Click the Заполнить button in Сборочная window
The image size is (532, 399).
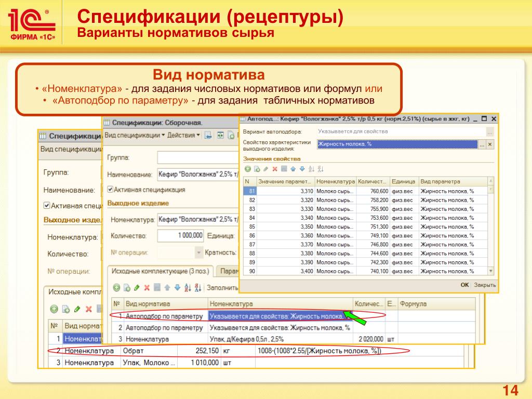coord(222,288)
